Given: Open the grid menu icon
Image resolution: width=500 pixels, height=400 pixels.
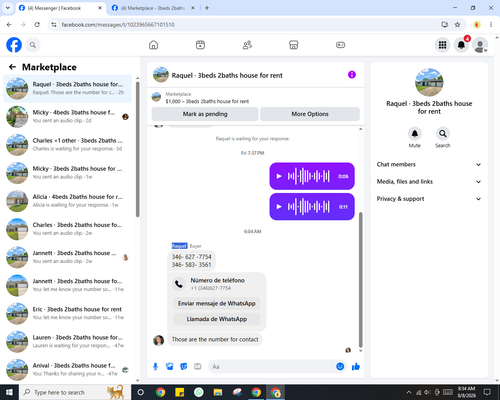Looking at the screenshot, I should [x=442, y=45].
